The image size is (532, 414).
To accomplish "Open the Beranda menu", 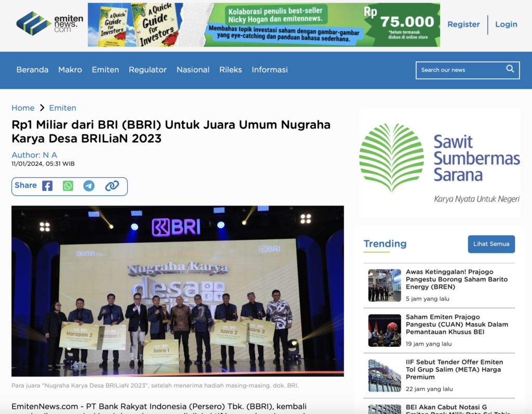I will [32, 70].
